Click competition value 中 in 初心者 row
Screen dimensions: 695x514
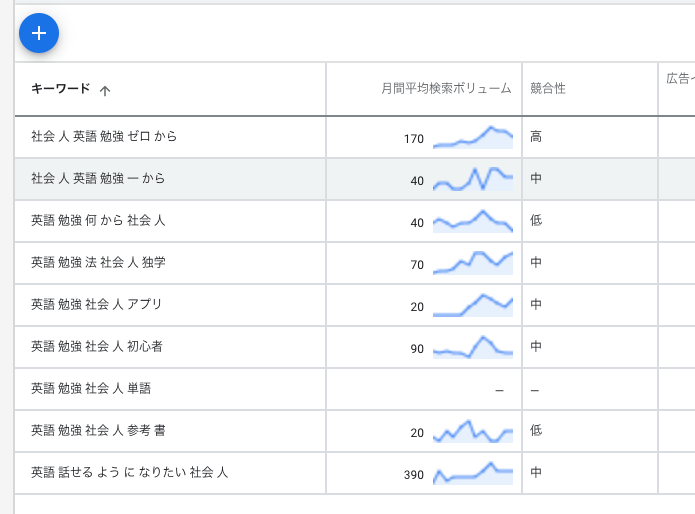point(536,347)
